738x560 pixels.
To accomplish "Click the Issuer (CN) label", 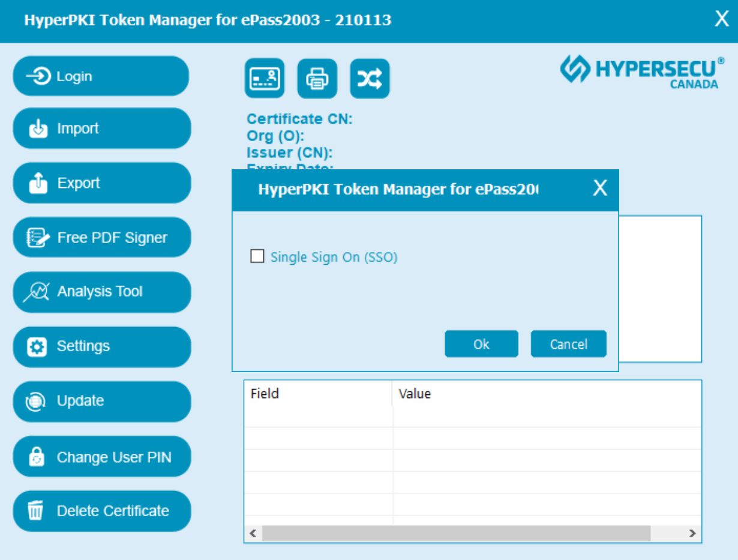I will [289, 152].
